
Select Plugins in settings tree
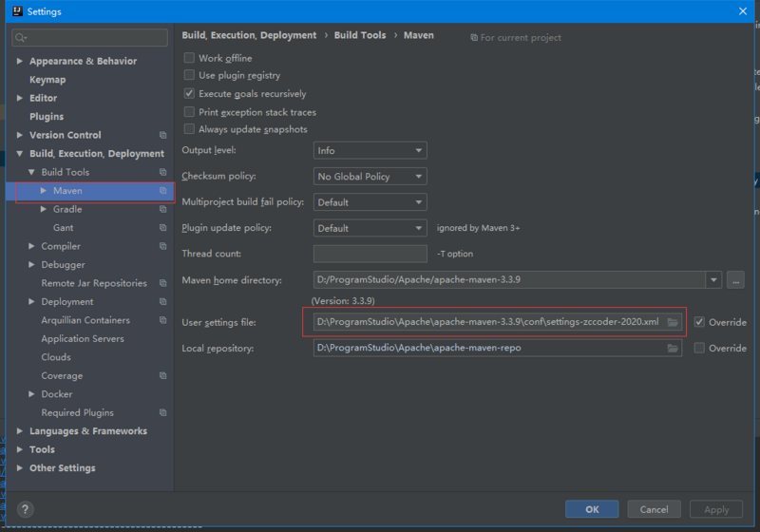click(x=47, y=116)
